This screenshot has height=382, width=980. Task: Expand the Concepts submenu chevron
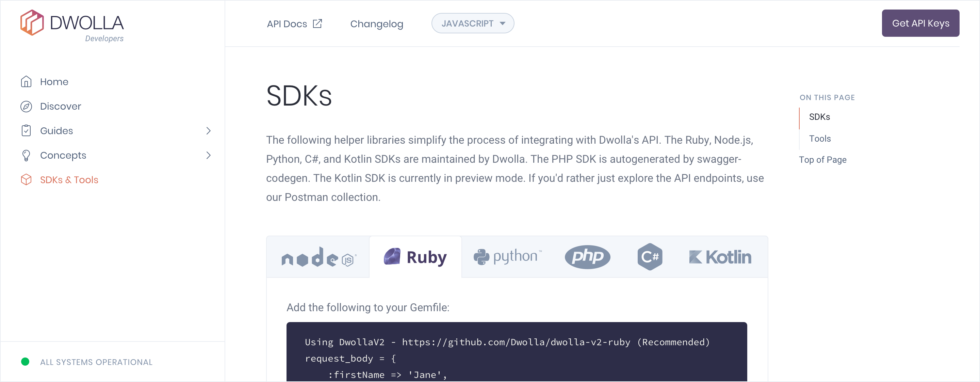click(x=208, y=155)
